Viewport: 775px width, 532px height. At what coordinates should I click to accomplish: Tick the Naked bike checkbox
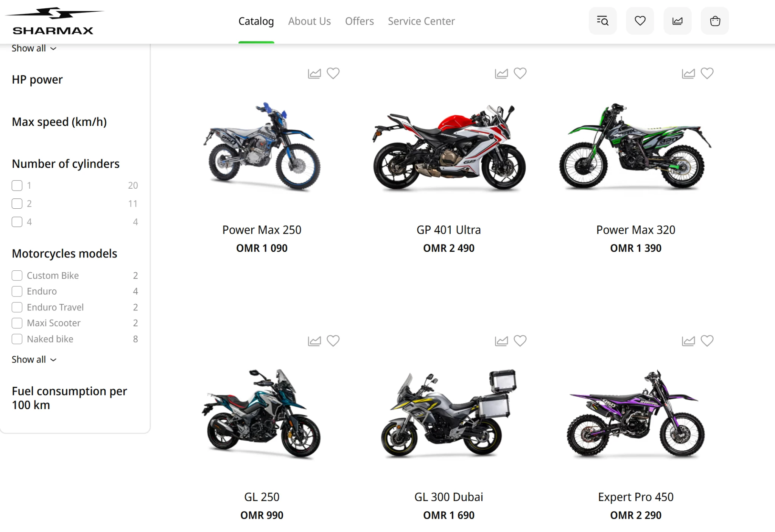click(17, 339)
